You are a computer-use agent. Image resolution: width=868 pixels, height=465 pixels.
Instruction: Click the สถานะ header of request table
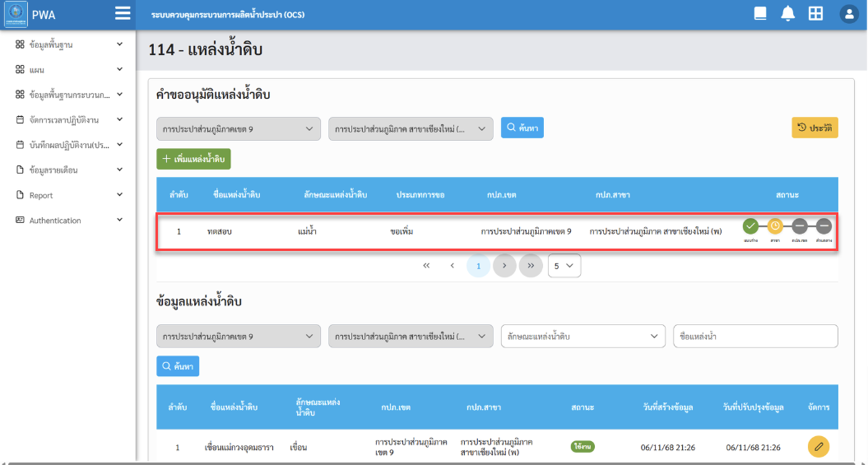click(x=787, y=195)
